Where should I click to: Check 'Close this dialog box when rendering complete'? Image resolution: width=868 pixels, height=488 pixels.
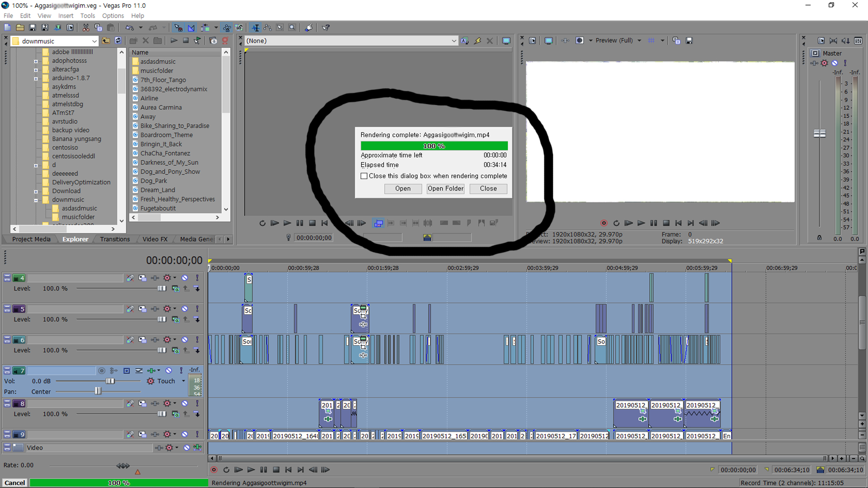click(x=364, y=176)
